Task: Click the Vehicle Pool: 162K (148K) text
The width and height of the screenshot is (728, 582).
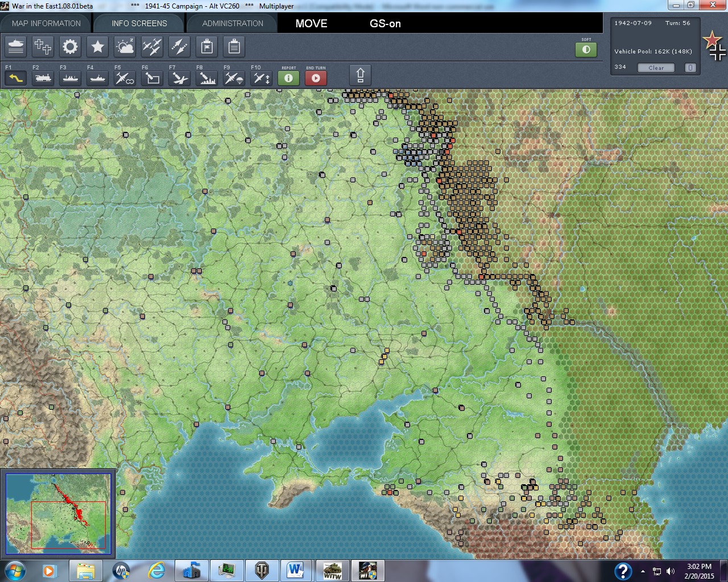Action: [653, 52]
